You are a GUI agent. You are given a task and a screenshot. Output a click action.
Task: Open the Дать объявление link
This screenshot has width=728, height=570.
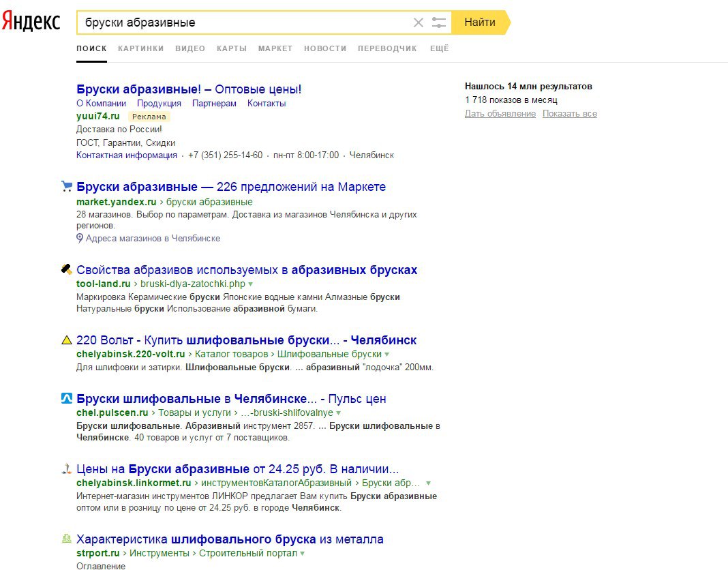coord(500,114)
